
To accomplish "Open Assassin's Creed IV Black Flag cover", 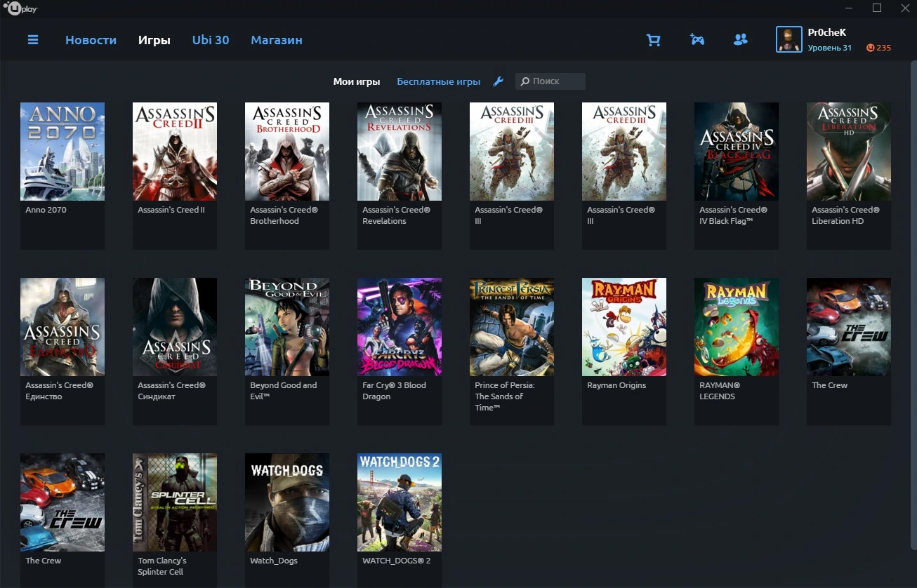I will coord(737,152).
